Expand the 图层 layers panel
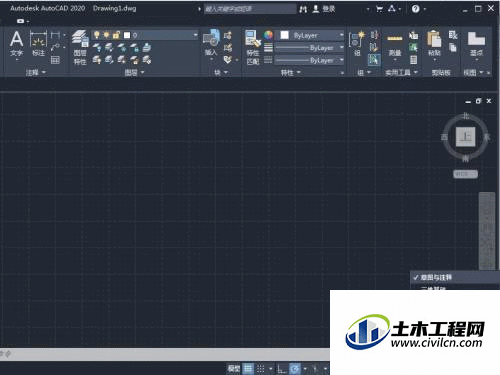The image size is (500, 375). pyautogui.click(x=135, y=72)
